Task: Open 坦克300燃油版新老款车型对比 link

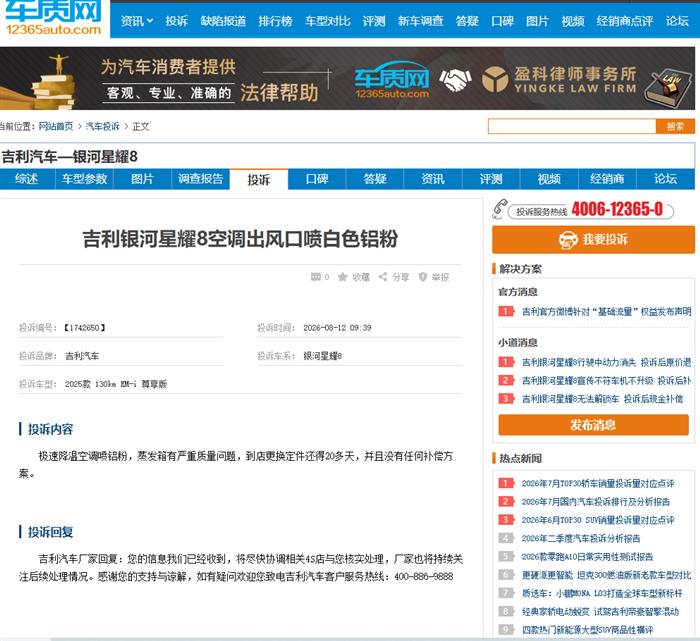Action: point(607,574)
